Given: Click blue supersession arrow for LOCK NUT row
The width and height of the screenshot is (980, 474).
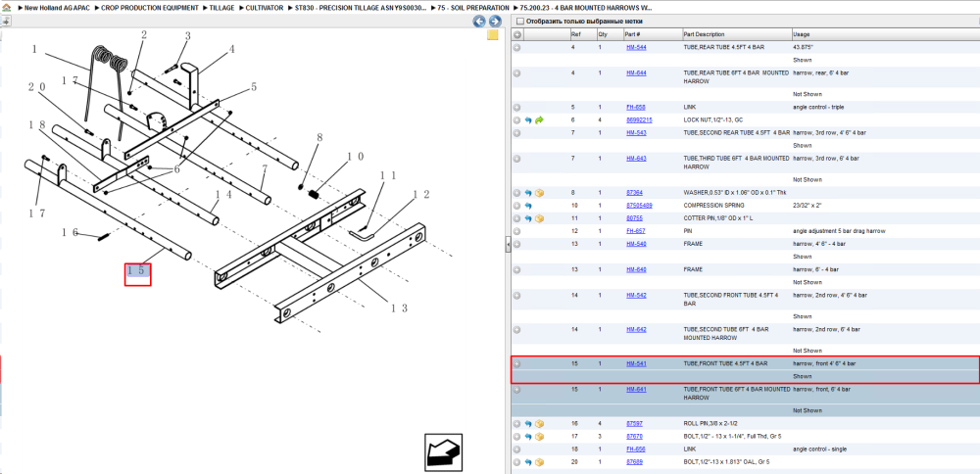Looking at the screenshot, I should (x=528, y=119).
